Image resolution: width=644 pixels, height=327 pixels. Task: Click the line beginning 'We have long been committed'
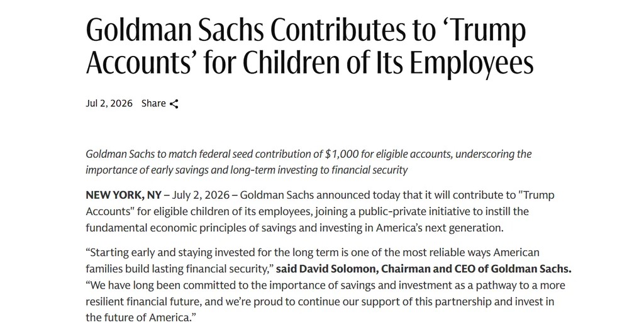[x=325, y=285]
